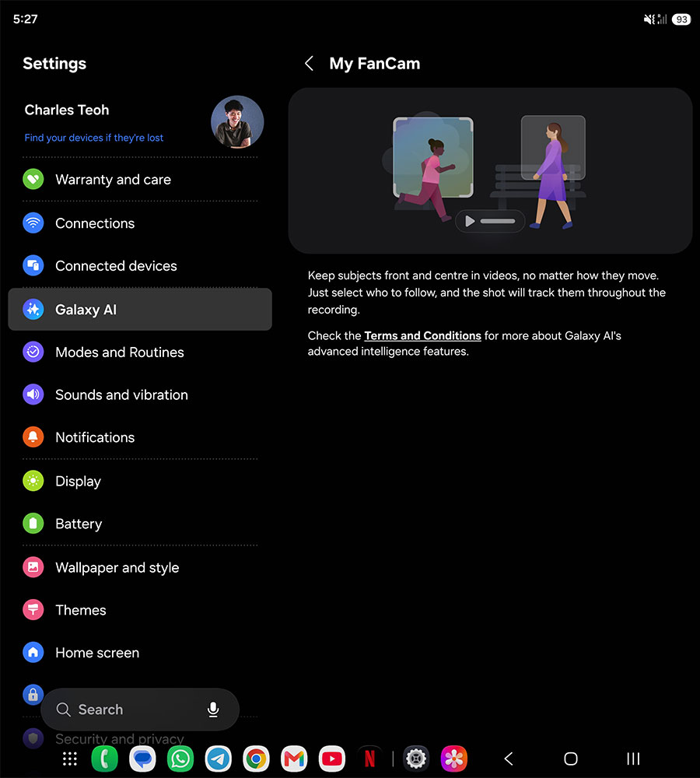Image resolution: width=700 pixels, height=778 pixels.
Task: Open Home screen house icon
Action: coord(33,653)
